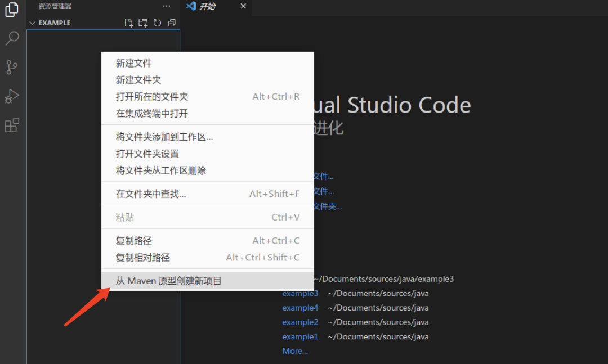
Task: Select 将文件夹添加到工作区... entry
Action: [x=207, y=137]
